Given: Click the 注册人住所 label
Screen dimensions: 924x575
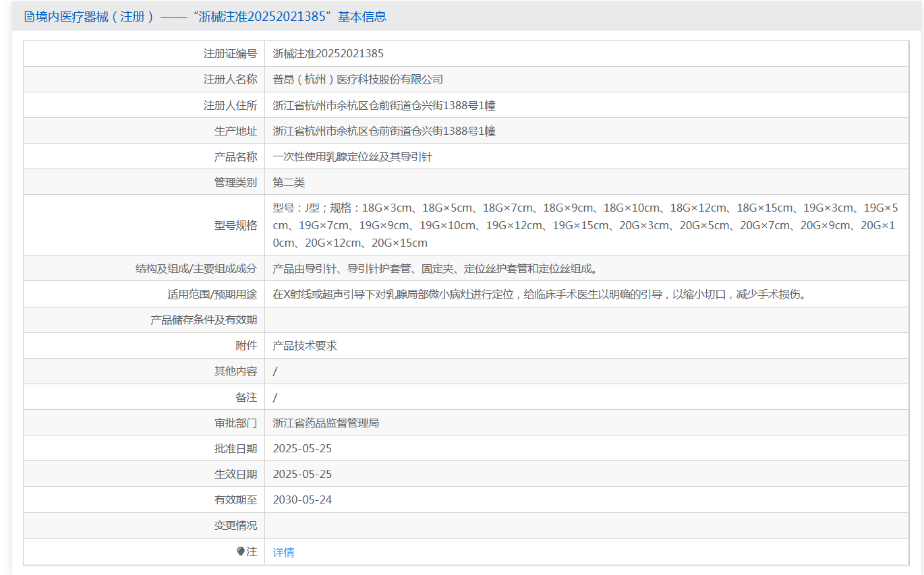Looking at the screenshot, I should coord(230,105).
